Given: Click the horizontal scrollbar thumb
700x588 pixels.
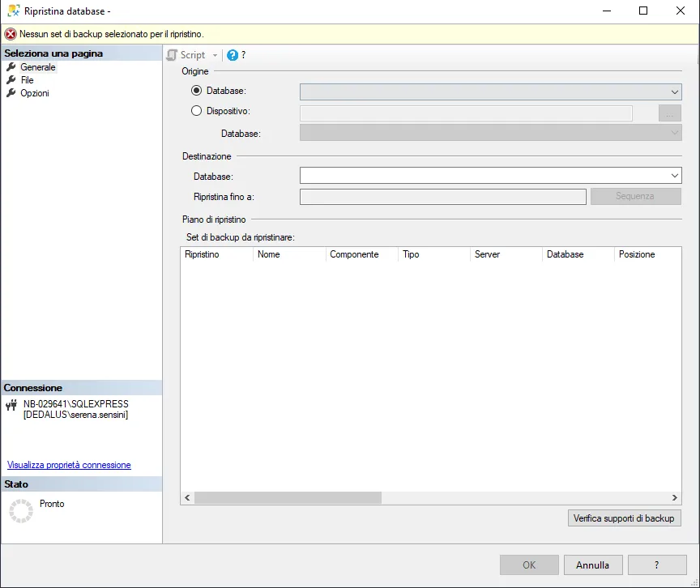Looking at the screenshot, I should coord(288,497).
